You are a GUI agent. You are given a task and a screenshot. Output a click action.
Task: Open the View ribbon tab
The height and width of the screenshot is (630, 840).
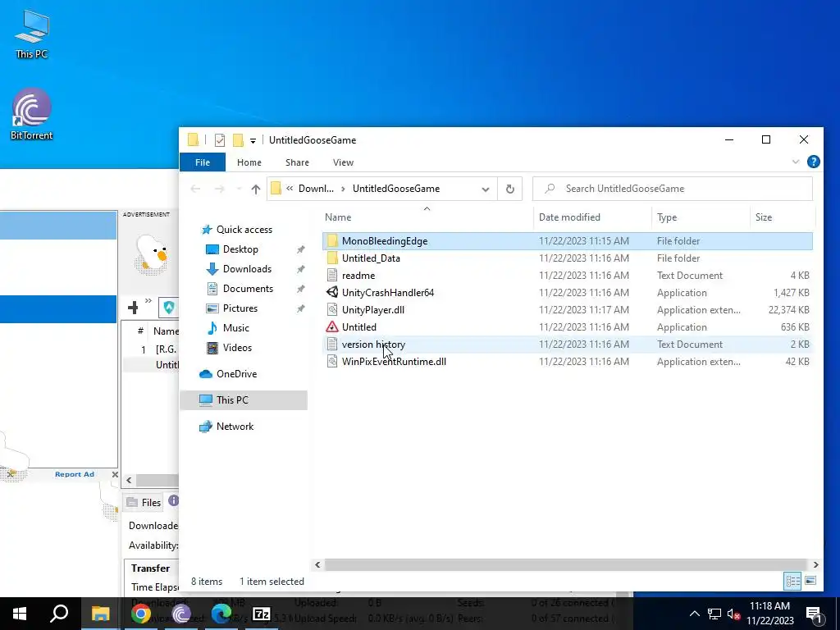(x=343, y=162)
